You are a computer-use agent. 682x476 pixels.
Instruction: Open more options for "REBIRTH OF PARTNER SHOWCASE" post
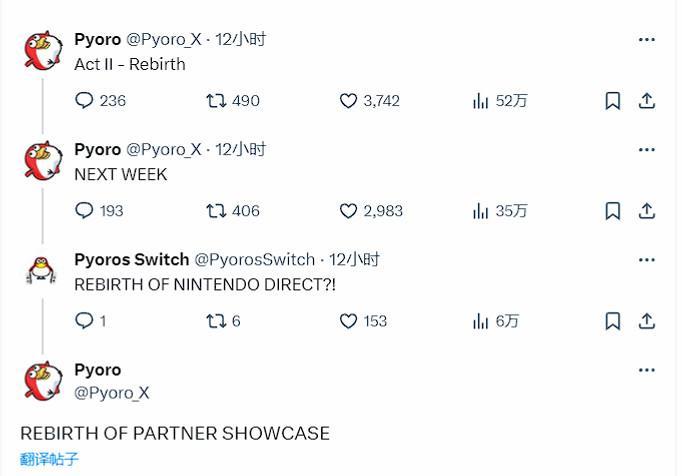pyautogui.click(x=647, y=370)
